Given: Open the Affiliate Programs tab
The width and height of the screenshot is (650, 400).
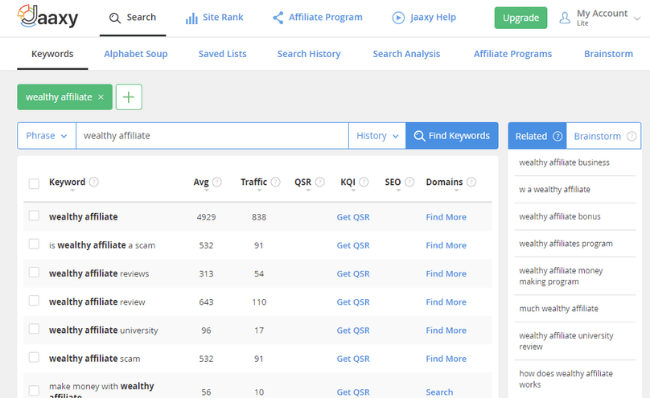Looking at the screenshot, I should point(513,54).
